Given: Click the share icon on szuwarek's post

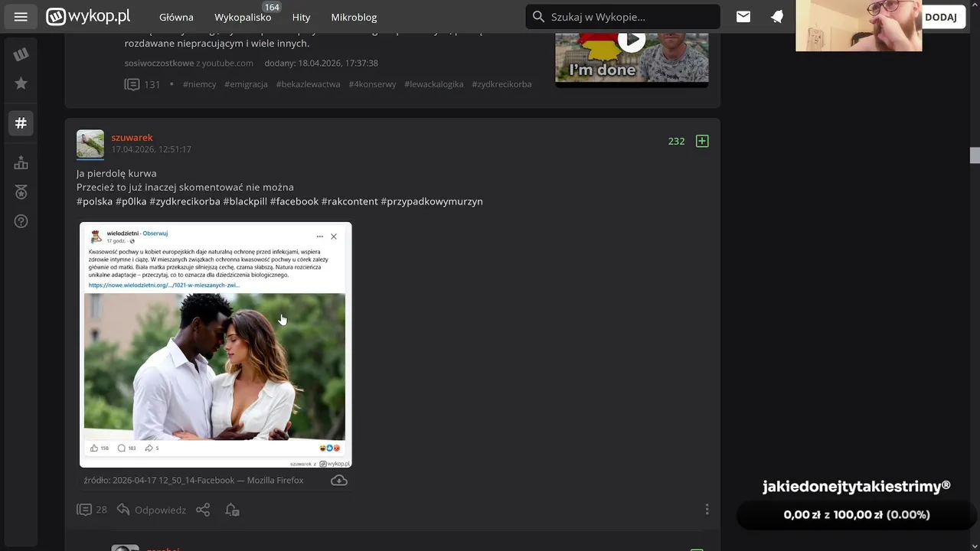Looking at the screenshot, I should [x=203, y=510].
